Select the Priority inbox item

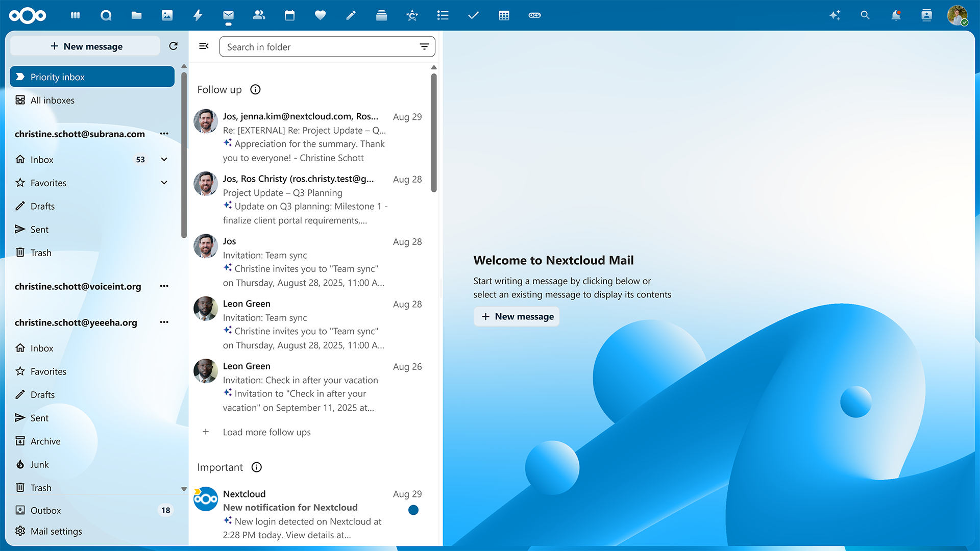point(92,77)
